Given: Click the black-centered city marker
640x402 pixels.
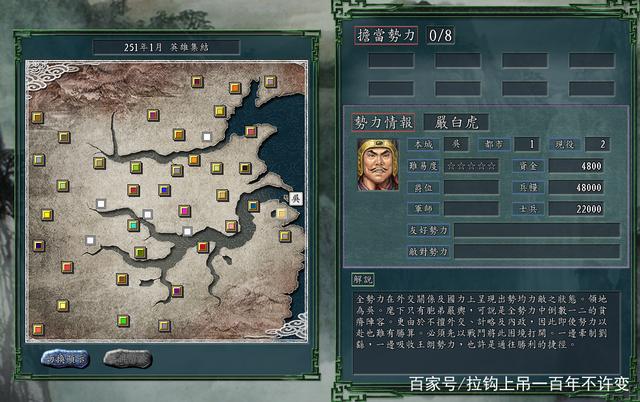Looking at the screenshot, I should (x=245, y=168).
